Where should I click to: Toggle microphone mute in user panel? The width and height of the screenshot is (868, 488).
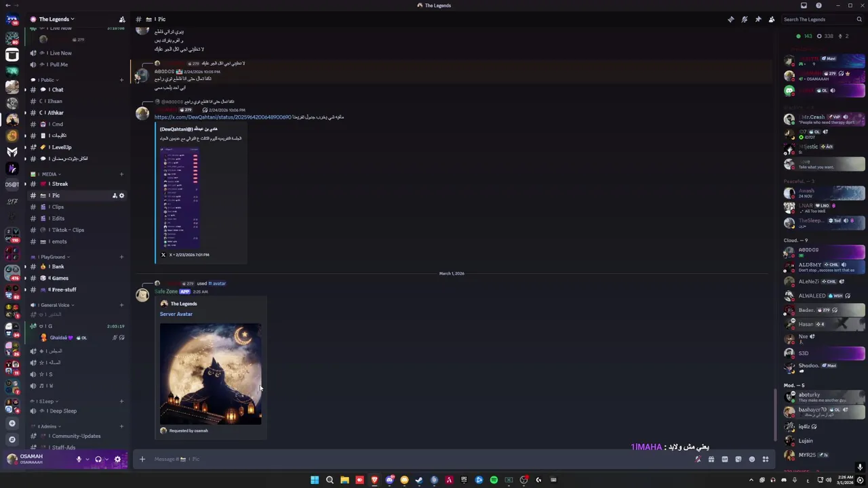79,460
